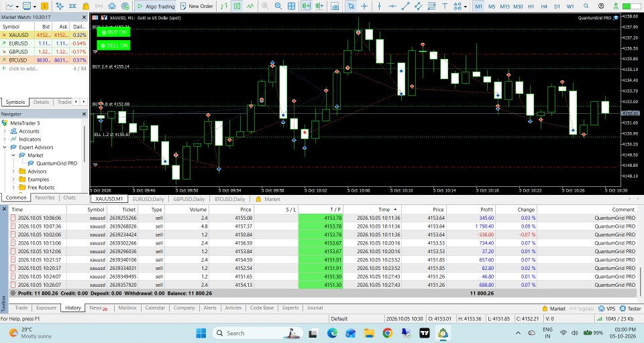
Task: Toggle the green BUY ON button
Action: tap(114, 32)
